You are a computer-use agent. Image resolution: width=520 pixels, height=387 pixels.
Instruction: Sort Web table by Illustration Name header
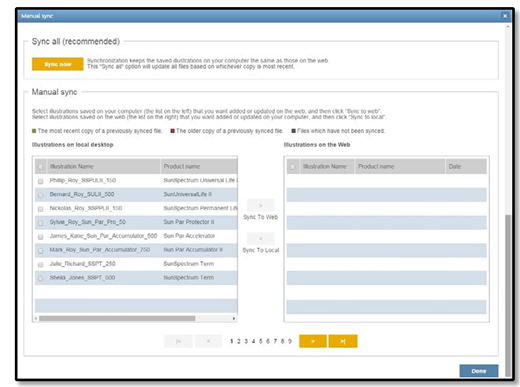(326, 166)
